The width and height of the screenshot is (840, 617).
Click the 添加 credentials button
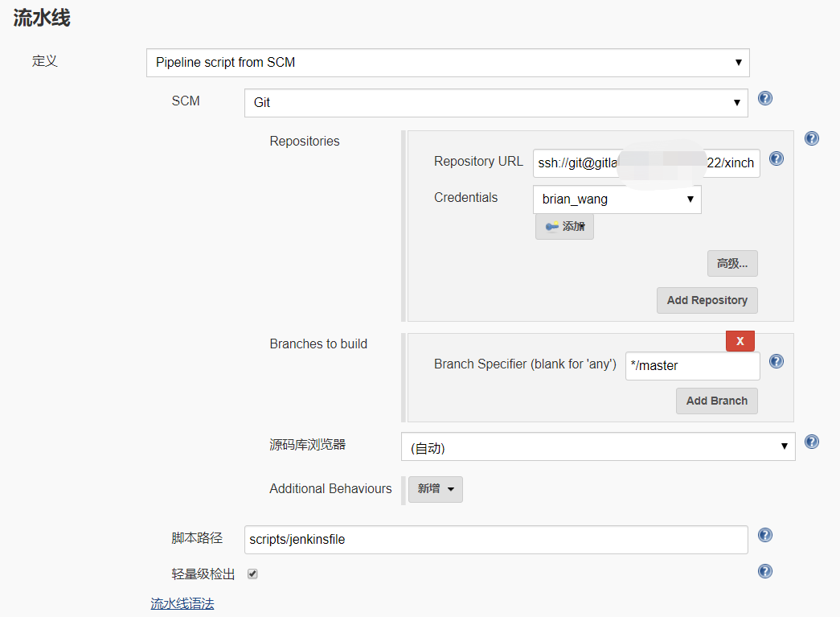(x=564, y=227)
